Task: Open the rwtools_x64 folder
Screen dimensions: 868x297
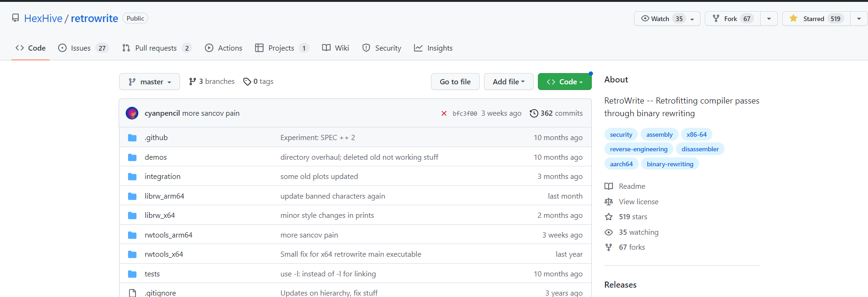Action: [x=164, y=254]
